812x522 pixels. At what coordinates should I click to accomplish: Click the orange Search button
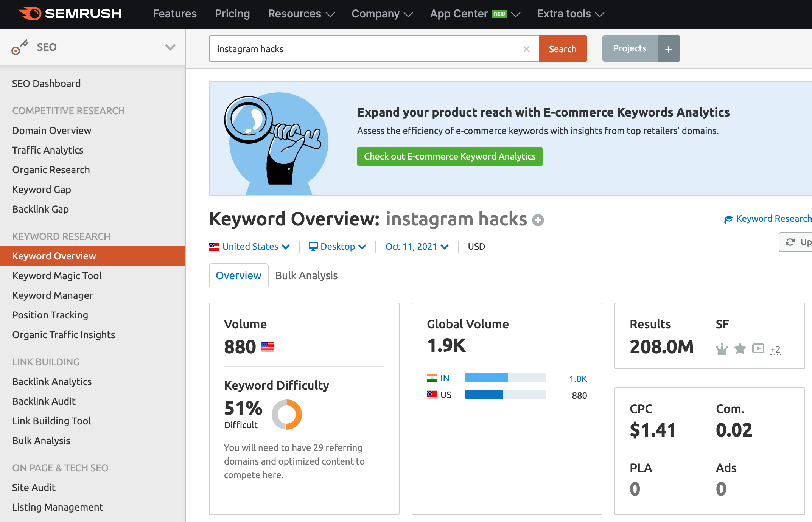point(563,49)
